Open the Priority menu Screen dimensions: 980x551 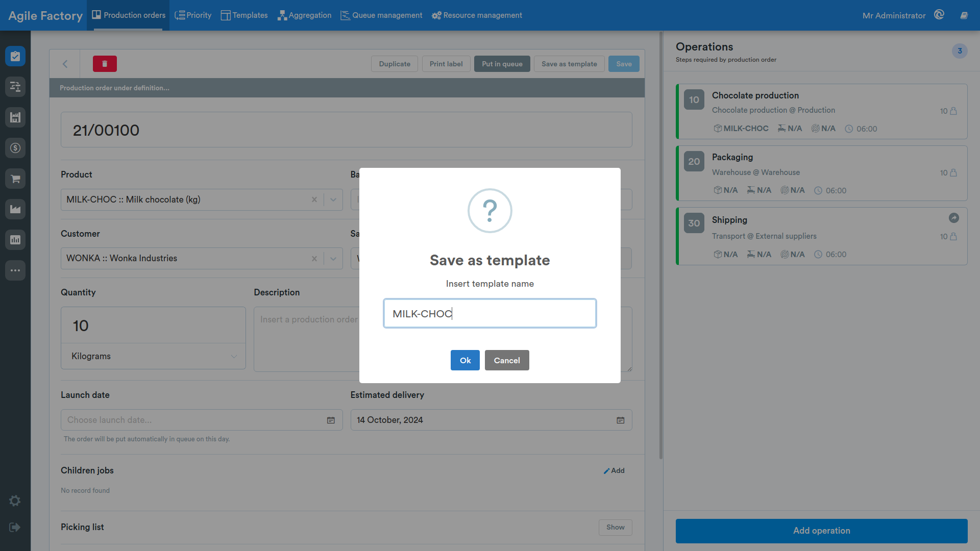point(193,15)
